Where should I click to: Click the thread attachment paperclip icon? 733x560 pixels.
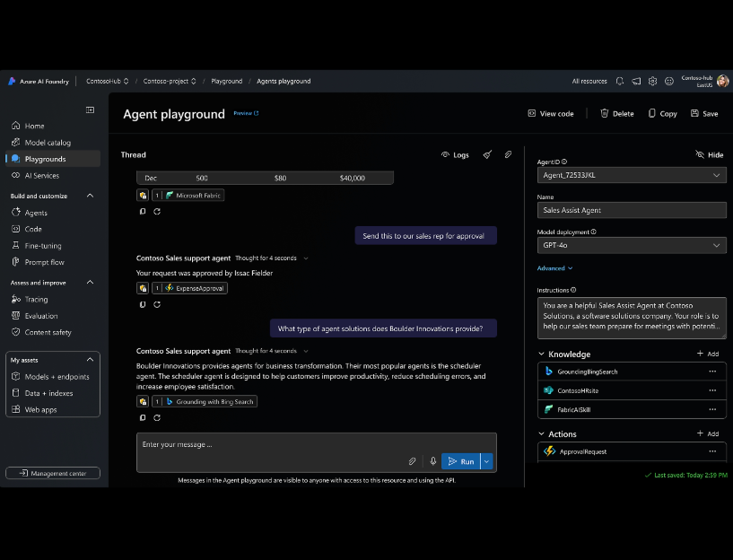click(508, 154)
